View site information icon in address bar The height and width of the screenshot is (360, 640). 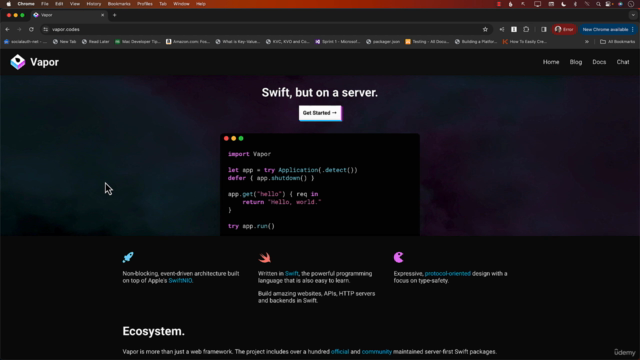pyautogui.click(x=45, y=29)
